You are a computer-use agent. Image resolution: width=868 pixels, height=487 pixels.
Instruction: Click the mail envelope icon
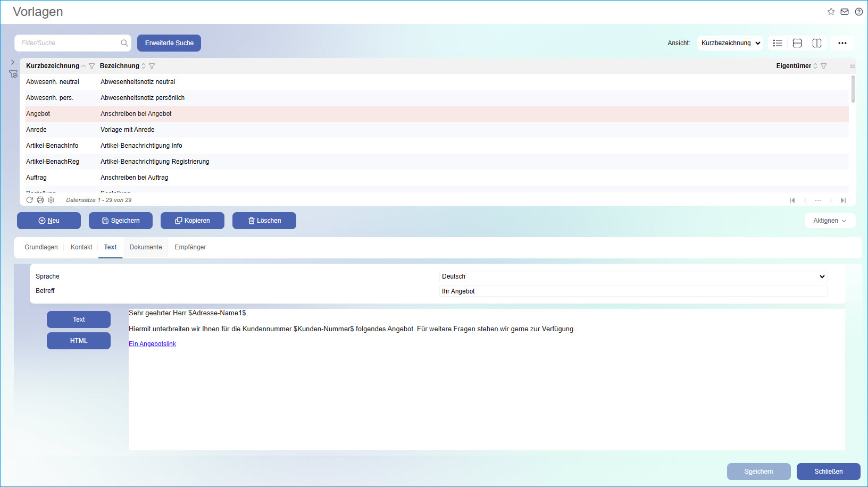(845, 12)
